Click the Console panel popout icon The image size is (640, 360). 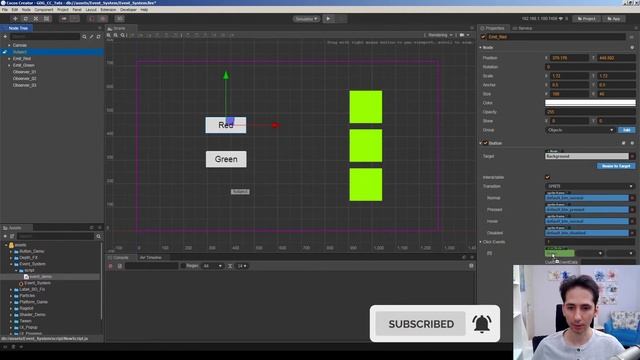click(464, 258)
